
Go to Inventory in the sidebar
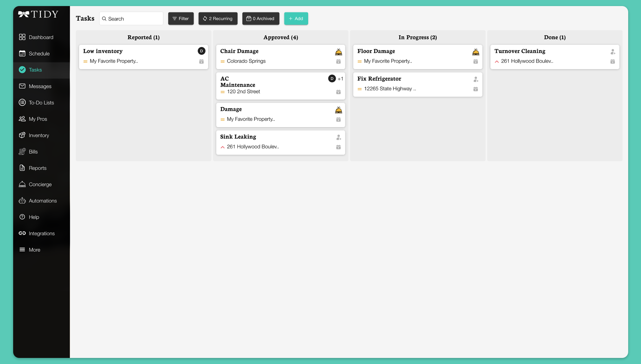39,135
